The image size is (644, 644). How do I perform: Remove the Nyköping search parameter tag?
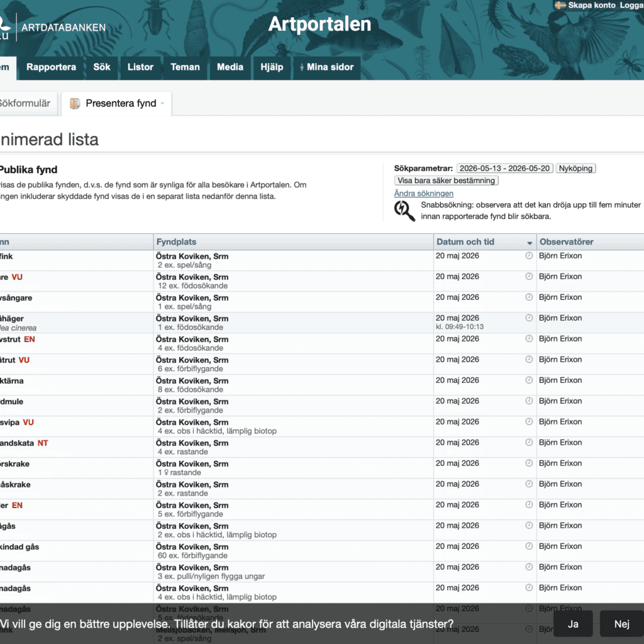[x=575, y=169]
